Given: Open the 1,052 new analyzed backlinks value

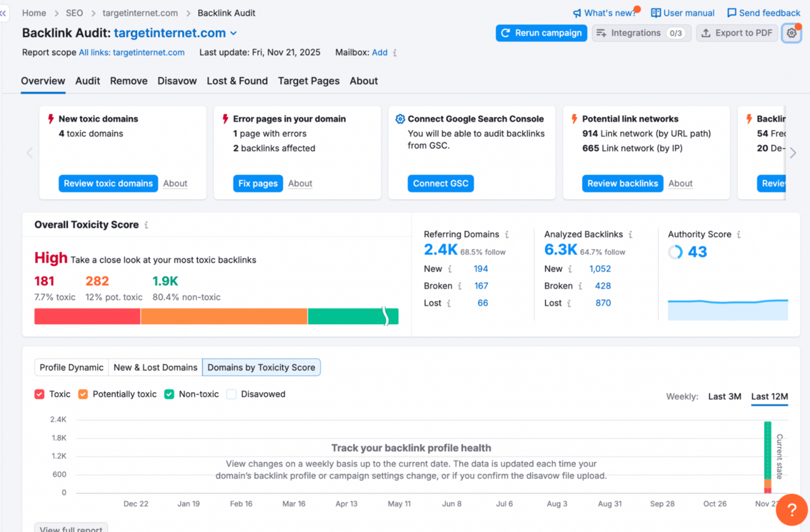Looking at the screenshot, I should click(600, 269).
